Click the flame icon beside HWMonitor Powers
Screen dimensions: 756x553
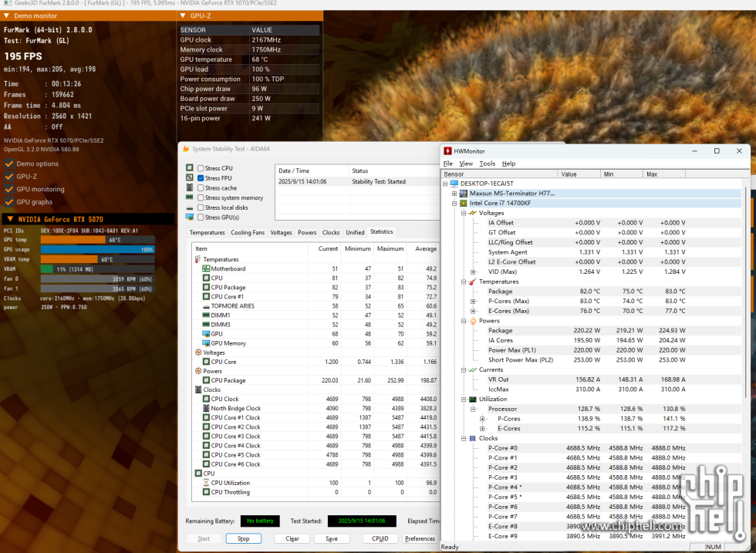tap(472, 321)
